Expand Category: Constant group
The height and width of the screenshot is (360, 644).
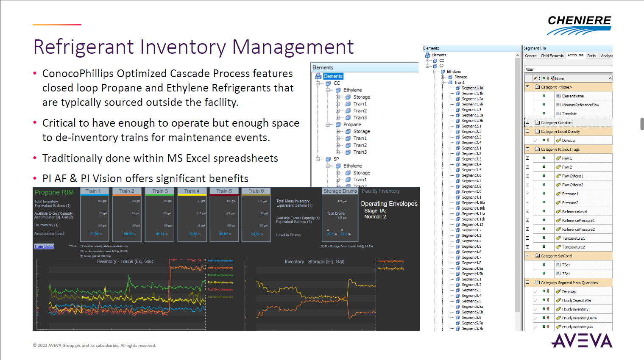(x=527, y=122)
